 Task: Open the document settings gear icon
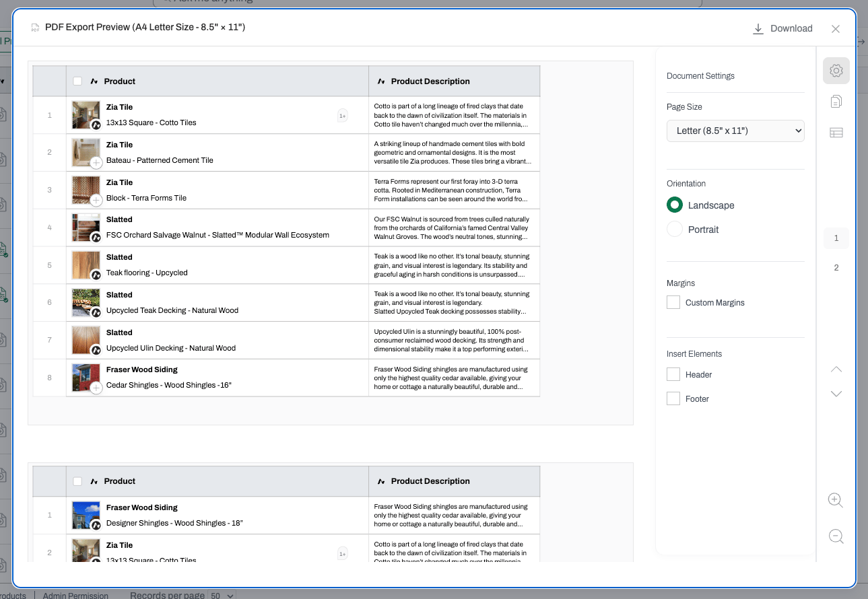[836, 71]
